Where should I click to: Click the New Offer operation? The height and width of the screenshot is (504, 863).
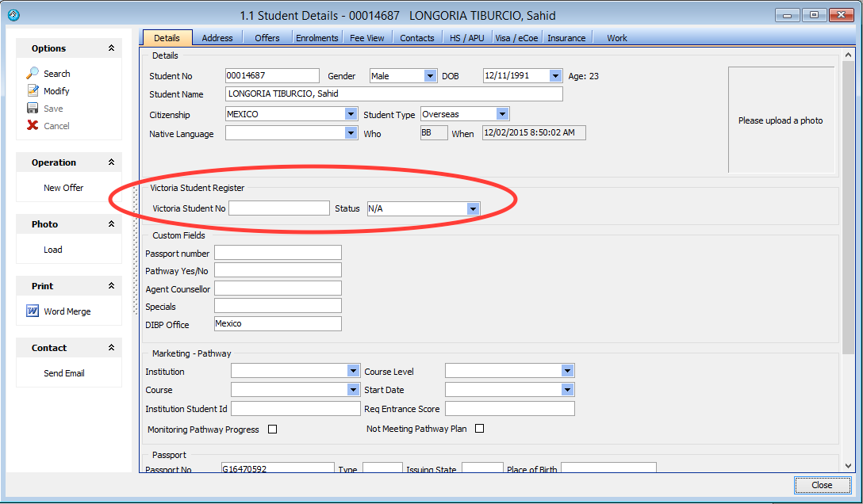63,188
